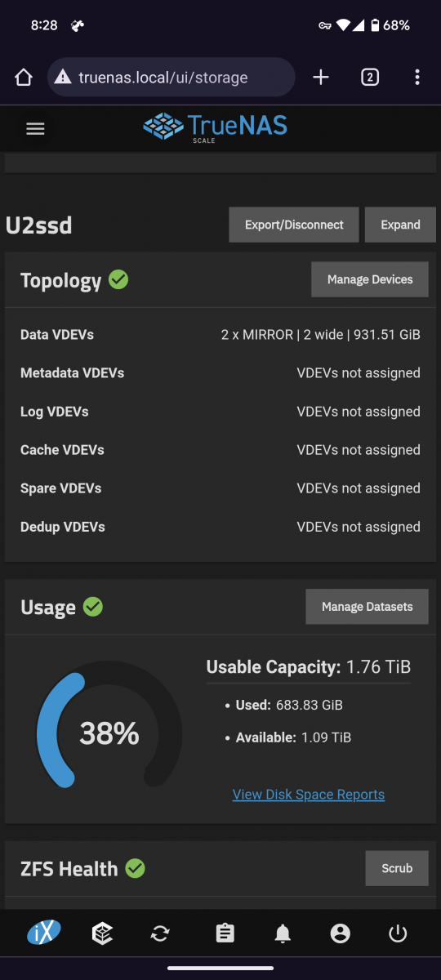
Task: Open the View Disk Space Reports link
Action: coord(309,794)
